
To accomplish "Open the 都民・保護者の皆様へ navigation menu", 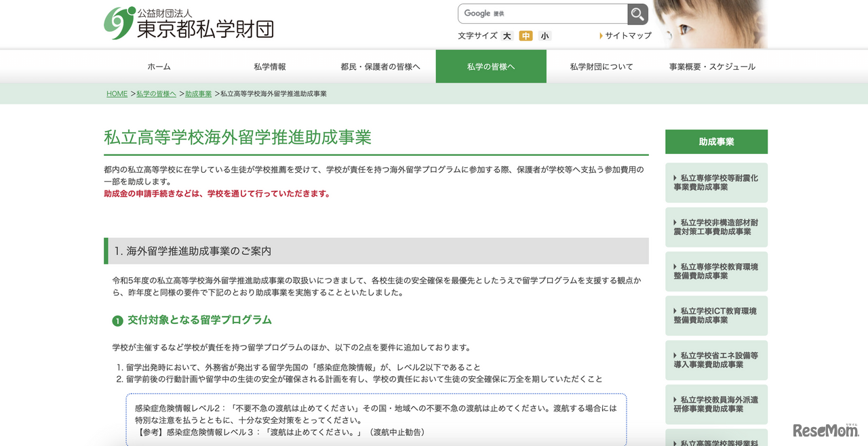I will click(381, 66).
